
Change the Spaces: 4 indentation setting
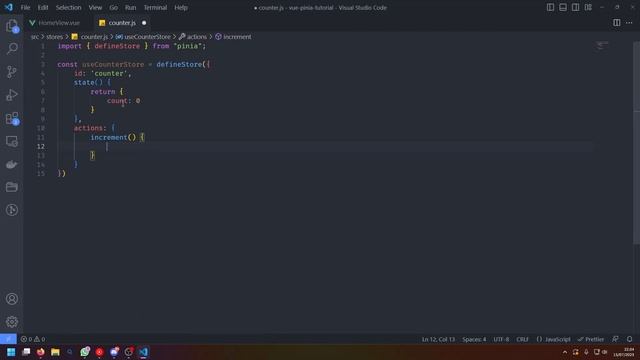point(474,339)
